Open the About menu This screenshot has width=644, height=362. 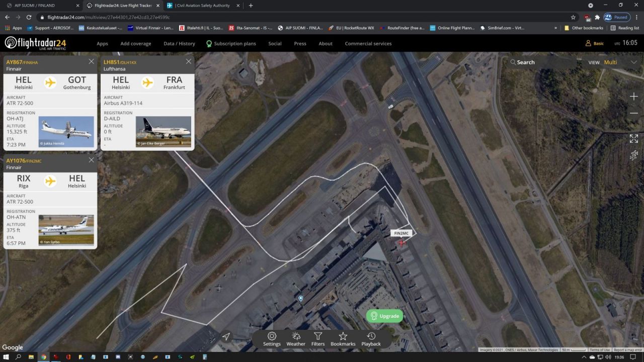(326, 44)
